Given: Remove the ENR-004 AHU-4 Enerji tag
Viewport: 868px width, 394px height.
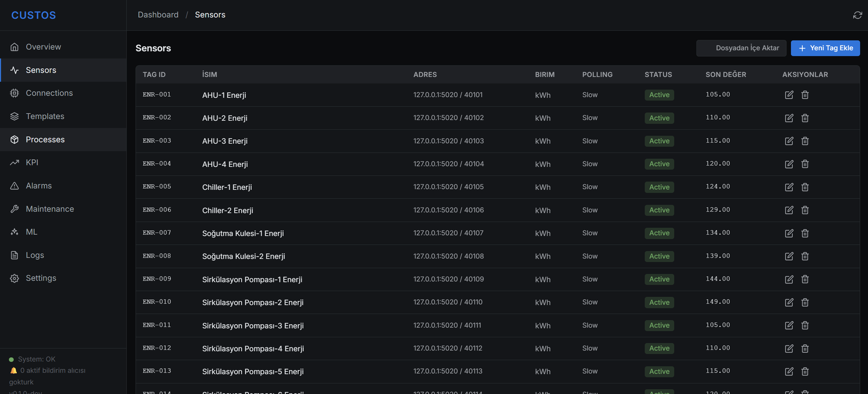Looking at the screenshot, I should coord(805,164).
